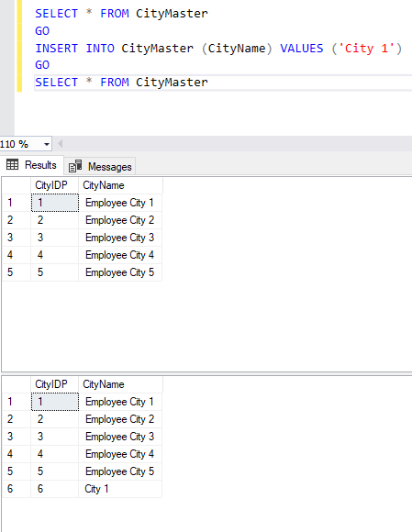Place cursor on first SELECT * FROM CityMaster line
The height and width of the screenshot is (532, 412).
click(x=121, y=14)
